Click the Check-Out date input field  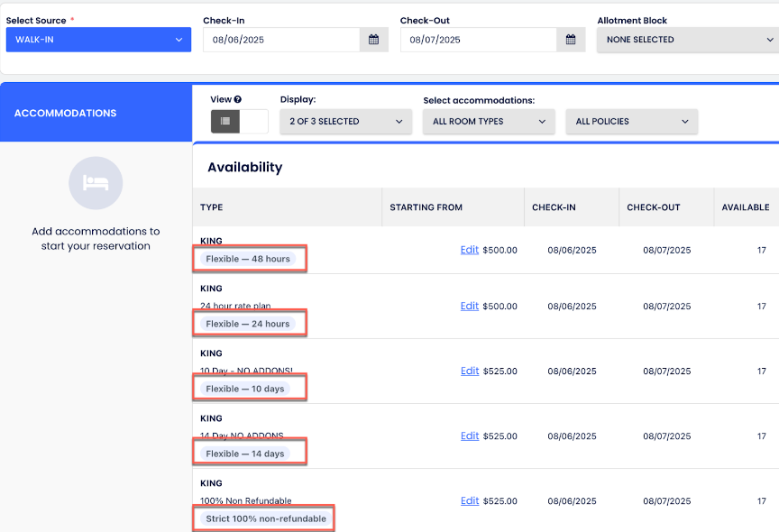coord(478,40)
